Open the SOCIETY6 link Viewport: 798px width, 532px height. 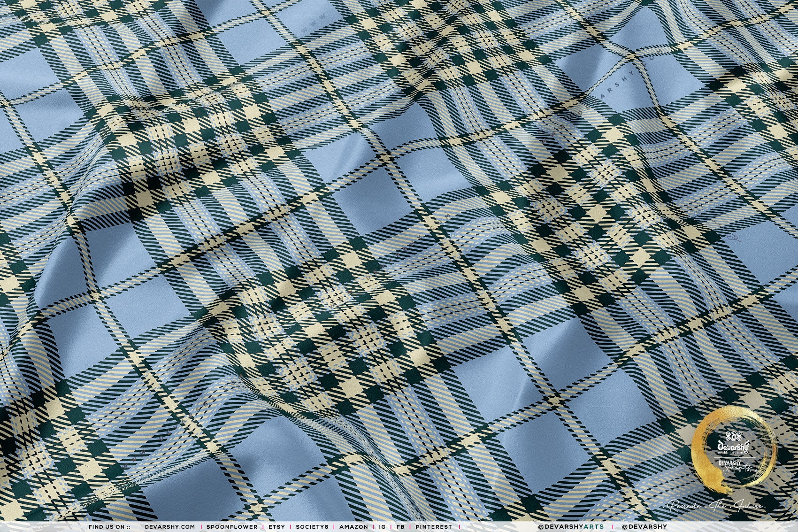coord(312,527)
